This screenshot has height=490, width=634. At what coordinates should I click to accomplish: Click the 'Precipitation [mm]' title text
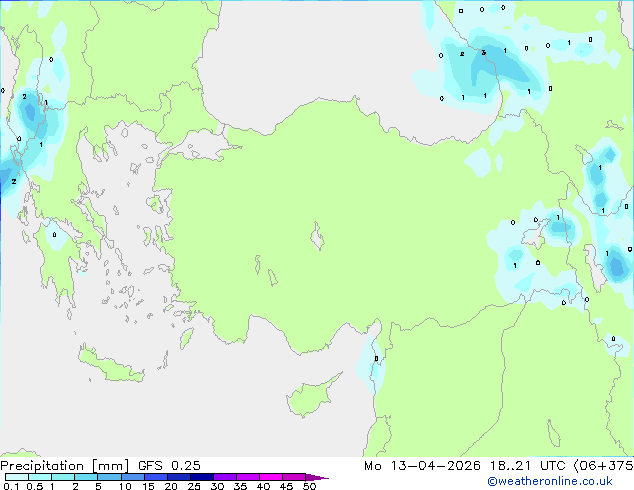click(x=65, y=466)
